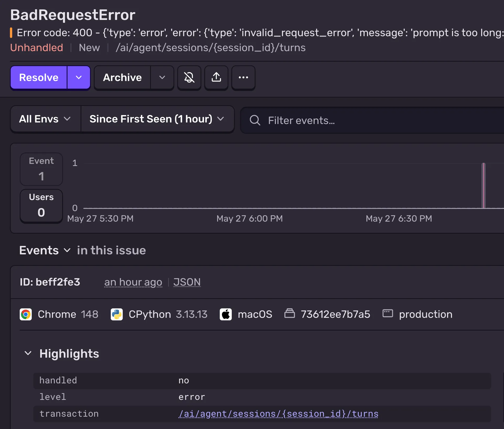Click the Chrome 148 version text
Screen dimensions: 504x429
coord(90,314)
